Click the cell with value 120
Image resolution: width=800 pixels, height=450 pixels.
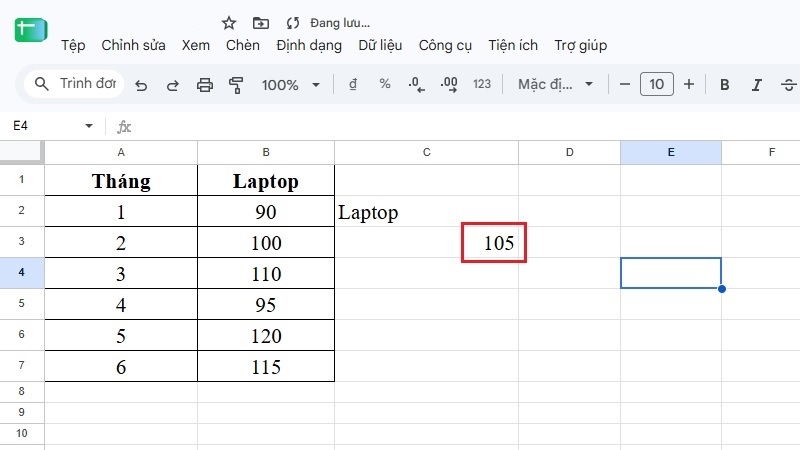(266, 336)
